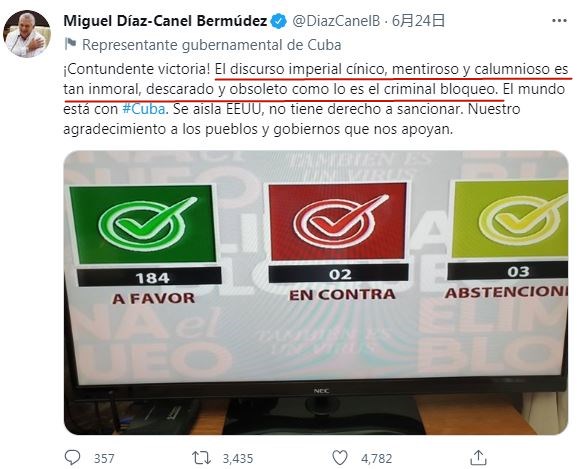Viewport: 578px width, 469px height.
Task: Click the 3,435 retweet count
Action: click(238, 458)
